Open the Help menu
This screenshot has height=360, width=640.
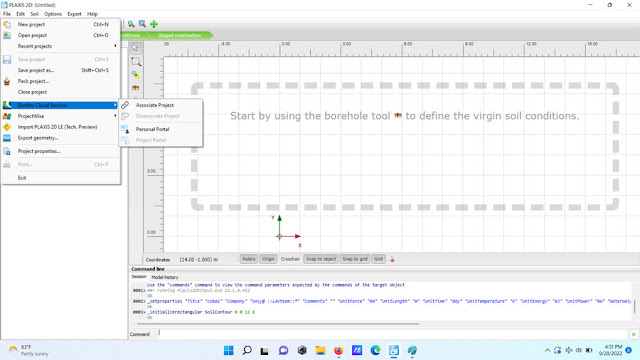(92, 14)
